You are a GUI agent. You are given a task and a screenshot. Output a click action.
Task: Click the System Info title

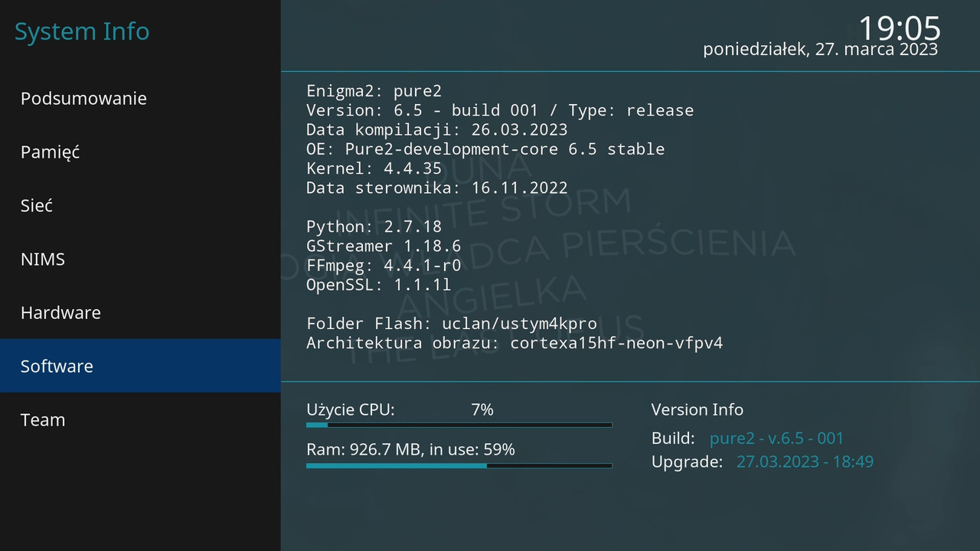click(82, 32)
